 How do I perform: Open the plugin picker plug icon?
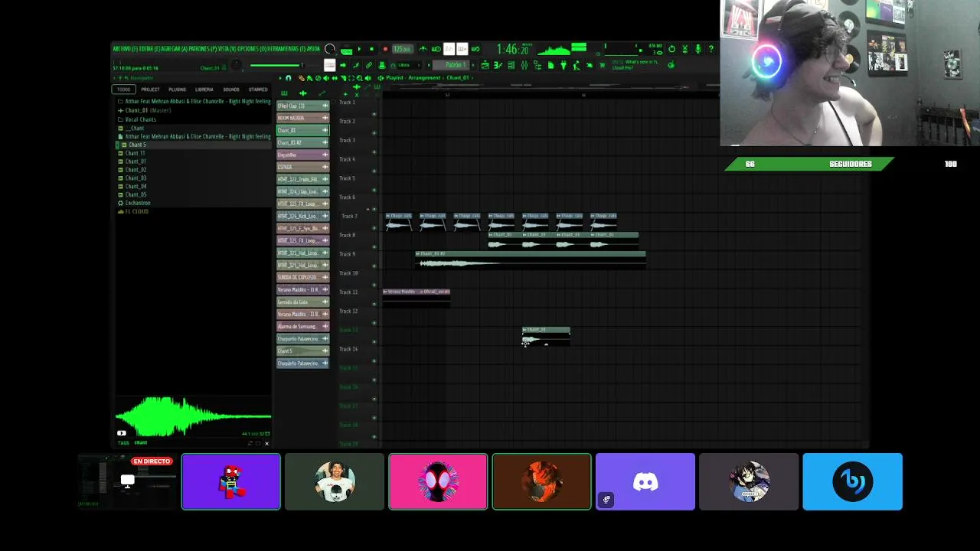(x=563, y=65)
